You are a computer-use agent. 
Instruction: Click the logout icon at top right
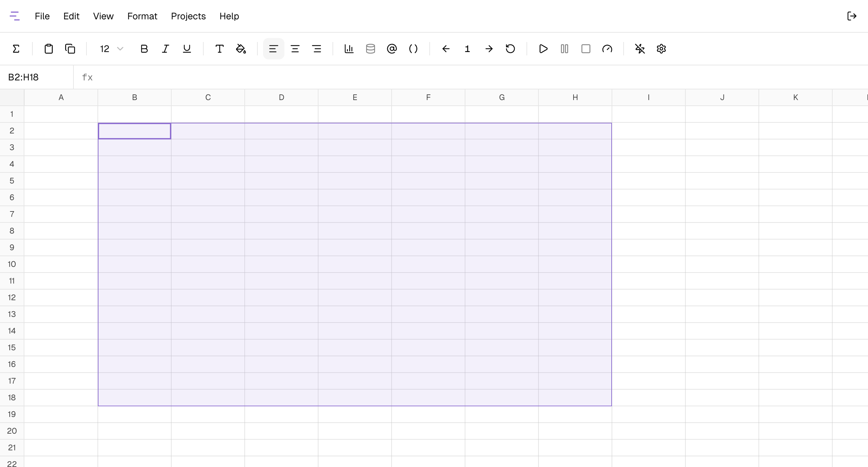(x=852, y=16)
